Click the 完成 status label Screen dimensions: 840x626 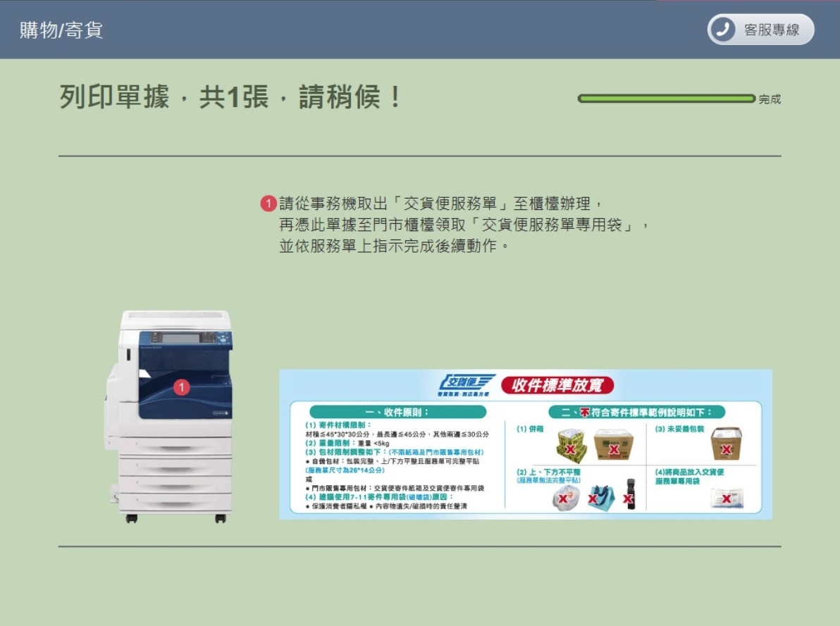coord(770,99)
